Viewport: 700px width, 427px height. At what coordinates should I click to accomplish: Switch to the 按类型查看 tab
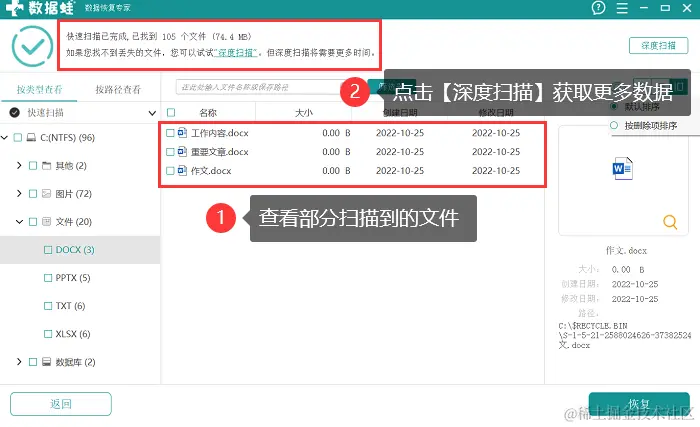(x=39, y=89)
